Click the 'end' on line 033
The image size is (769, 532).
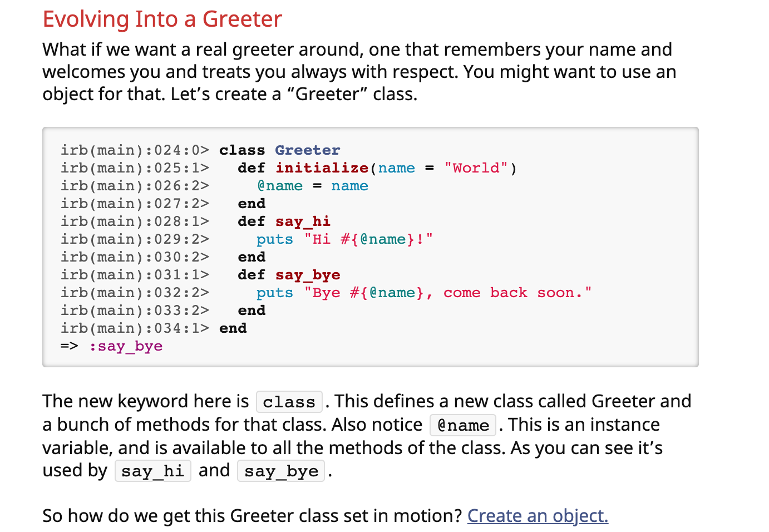[252, 311]
